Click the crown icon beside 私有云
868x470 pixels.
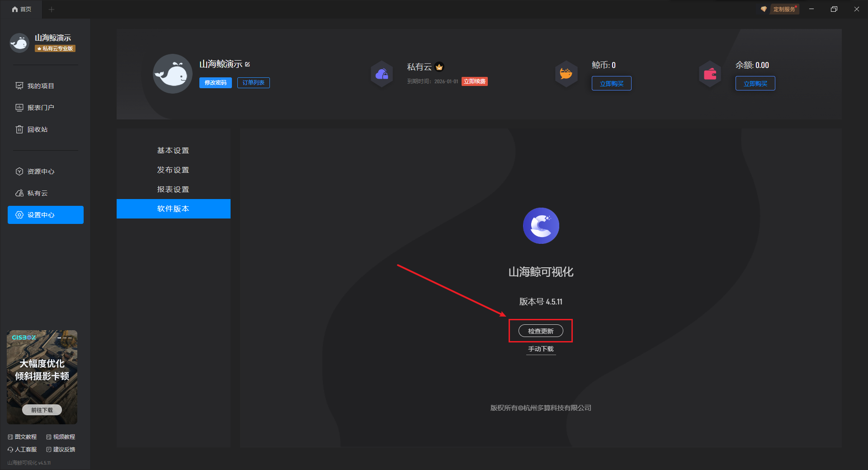tap(439, 67)
